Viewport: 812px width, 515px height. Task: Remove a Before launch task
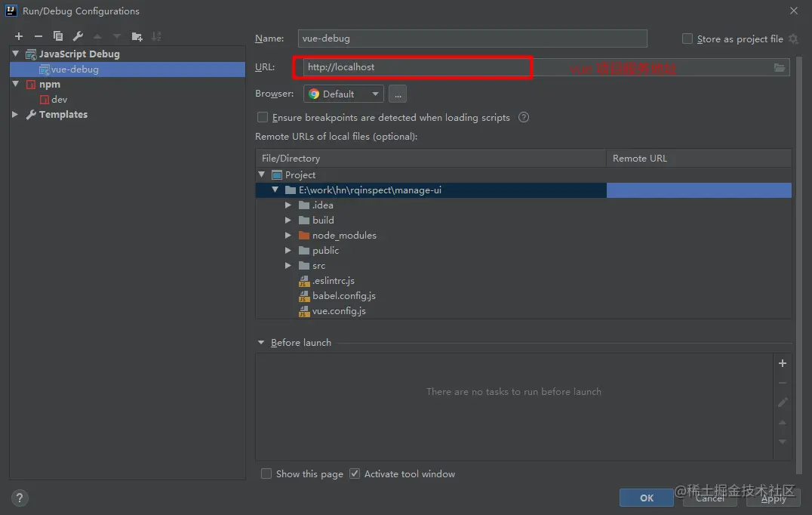pyautogui.click(x=783, y=383)
